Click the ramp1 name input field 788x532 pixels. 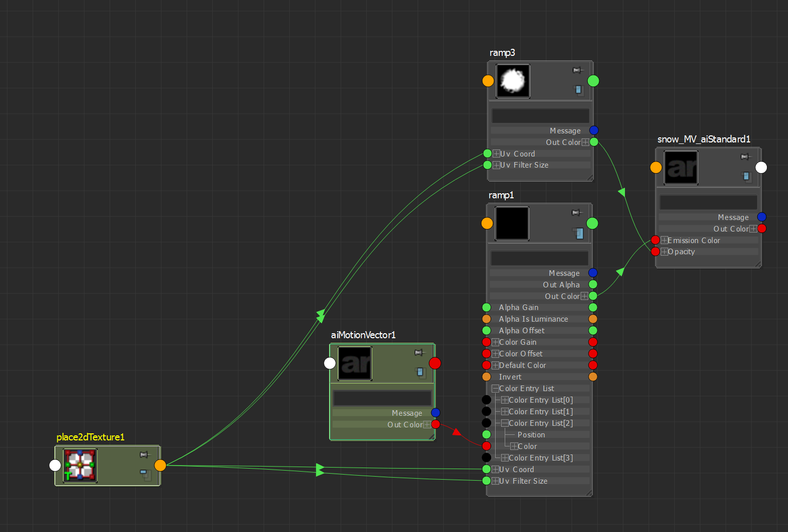pos(539,258)
